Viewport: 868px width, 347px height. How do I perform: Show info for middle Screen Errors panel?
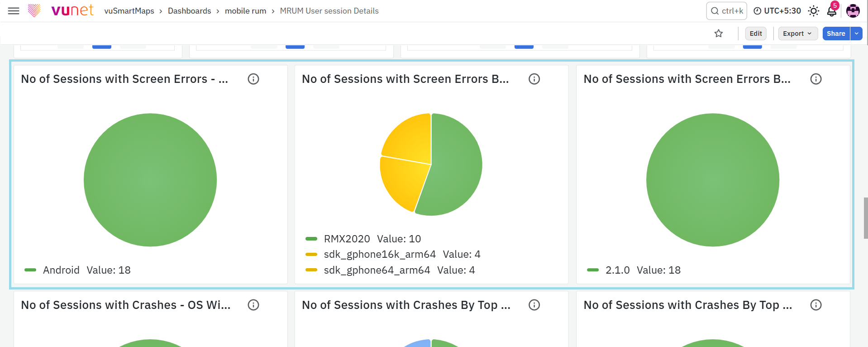tap(534, 79)
